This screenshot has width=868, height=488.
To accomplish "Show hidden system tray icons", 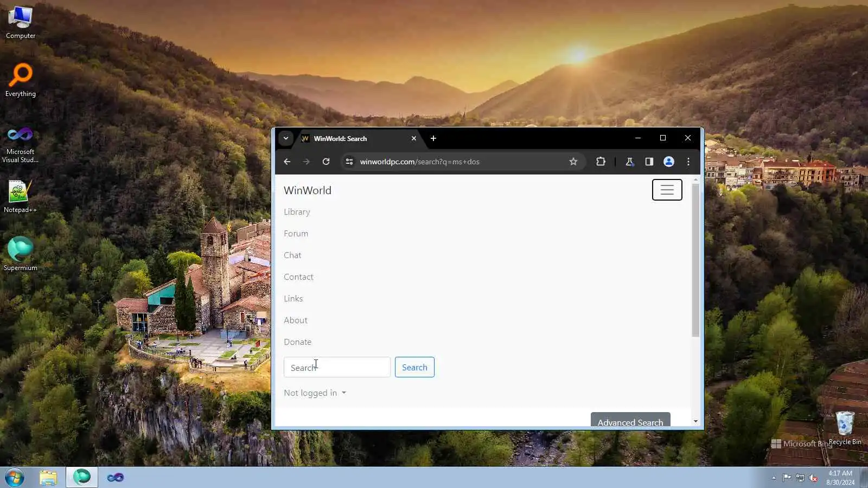I will pos(774,478).
